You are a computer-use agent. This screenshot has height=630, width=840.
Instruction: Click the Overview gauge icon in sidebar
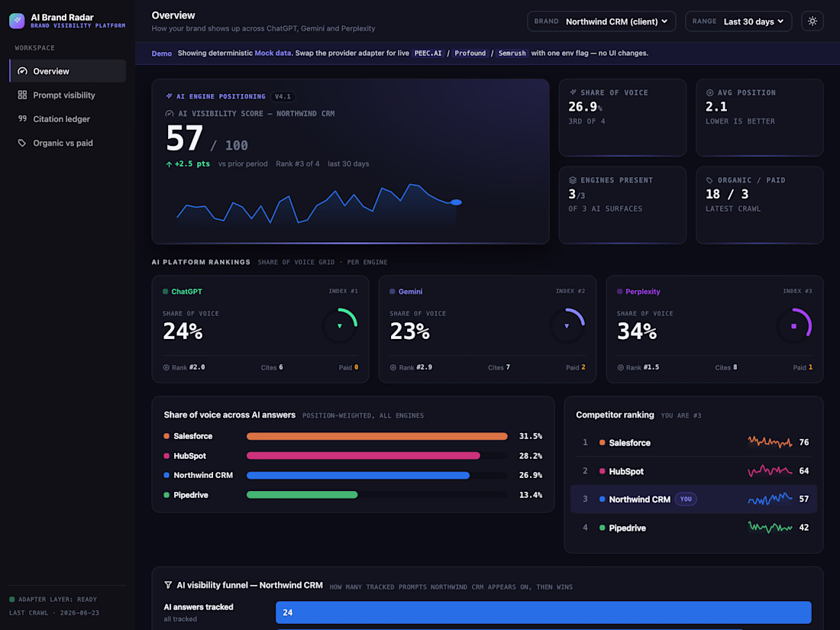pos(22,71)
